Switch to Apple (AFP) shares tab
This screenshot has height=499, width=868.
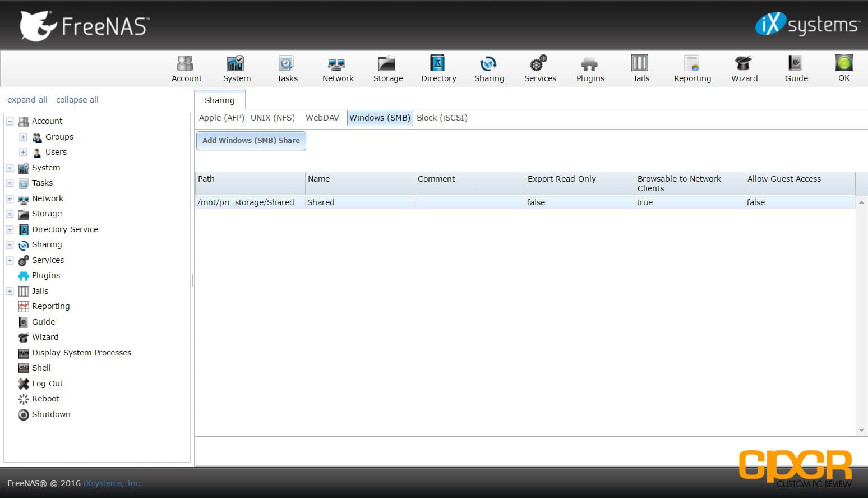click(x=221, y=118)
